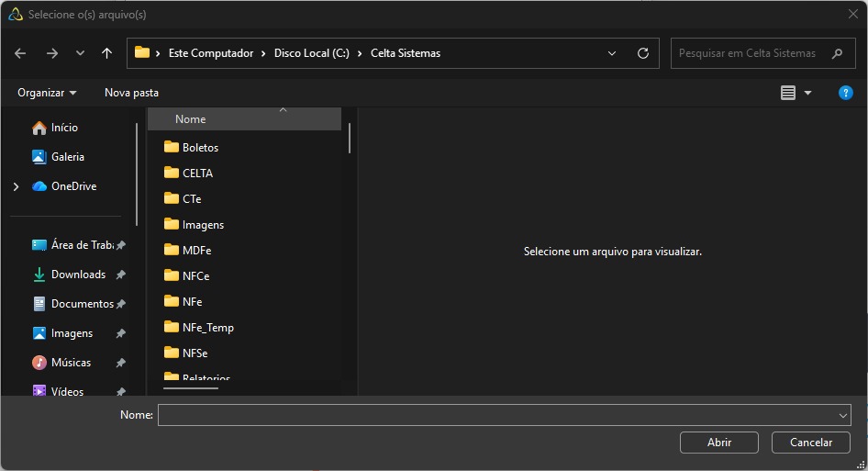
Task: Click Nova pasta in the toolbar
Action: point(131,93)
